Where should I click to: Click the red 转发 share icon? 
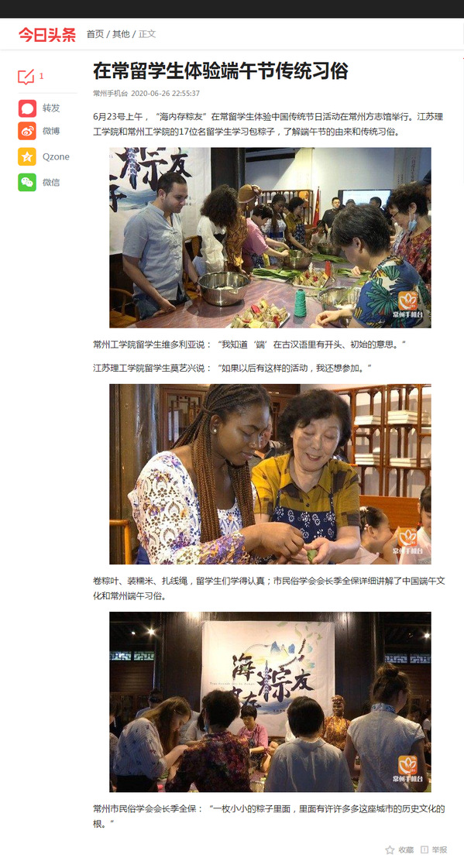click(x=27, y=108)
